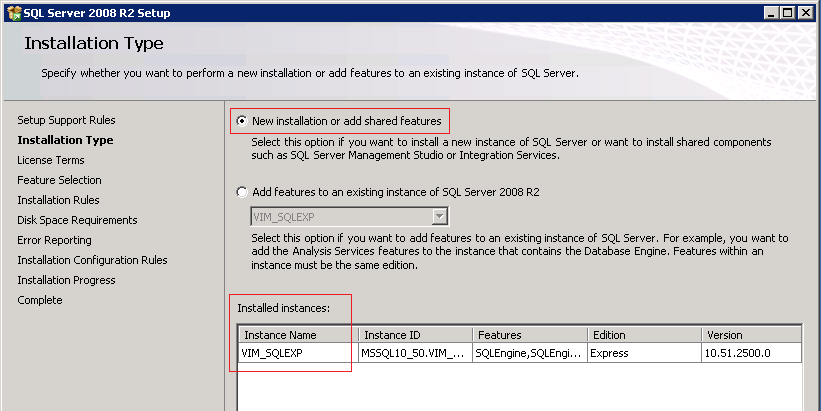This screenshot has height=411, width=821.
Task: Click the License Terms step
Action: pos(50,160)
